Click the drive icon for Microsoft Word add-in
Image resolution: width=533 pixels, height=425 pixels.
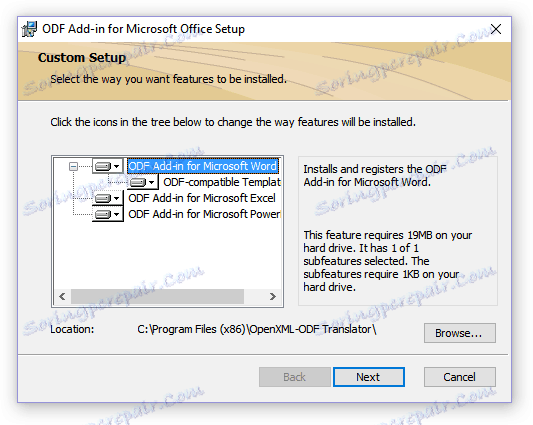pos(107,166)
